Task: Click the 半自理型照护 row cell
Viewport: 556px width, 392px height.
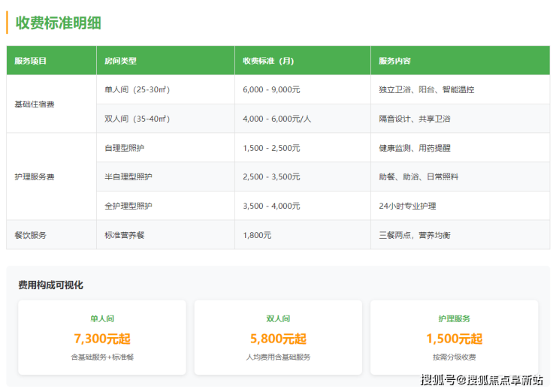Action: click(x=128, y=176)
